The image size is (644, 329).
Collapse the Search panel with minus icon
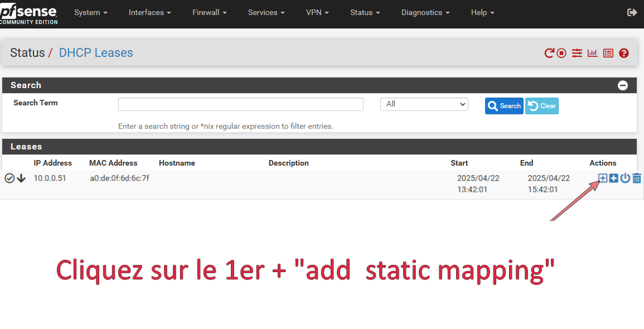pyautogui.click(x=623, y=85)
